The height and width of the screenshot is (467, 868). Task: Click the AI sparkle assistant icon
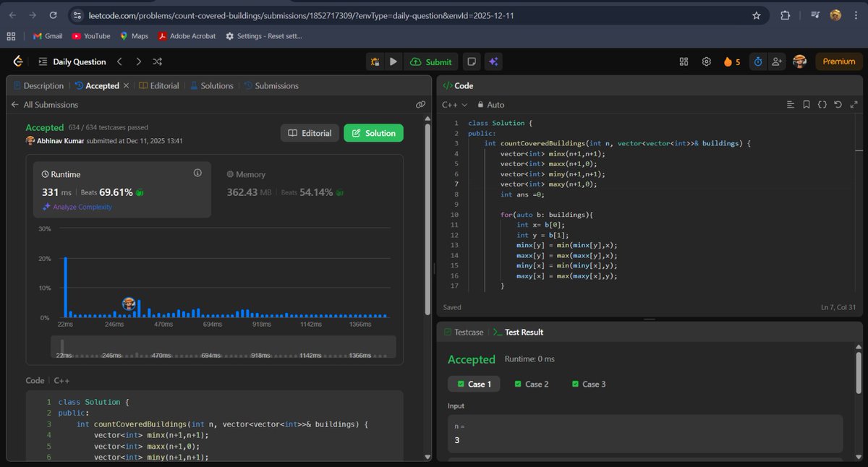[493, 61]
